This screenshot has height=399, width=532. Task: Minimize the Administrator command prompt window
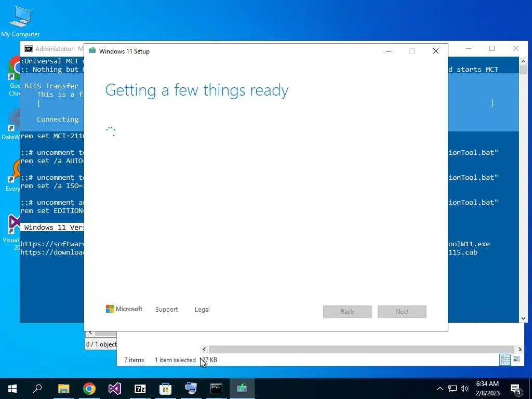tap(469, 48)
